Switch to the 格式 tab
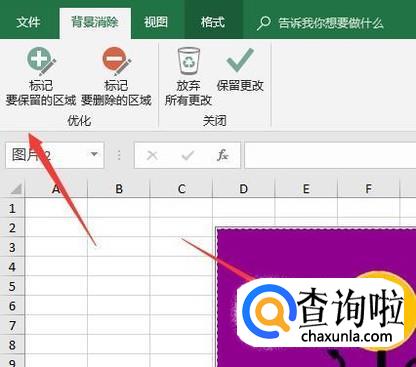Image resolution: width=416 pixels, height=367 pixels. pyautogui.click(x=213, y=22)
